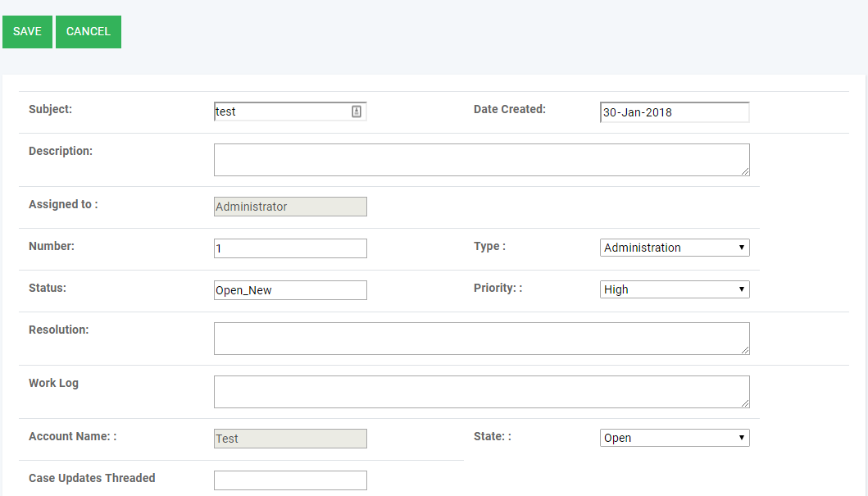The image size is (868, 496).
Task: Click the green CANCEL button
Action: (x=89, y=31)
